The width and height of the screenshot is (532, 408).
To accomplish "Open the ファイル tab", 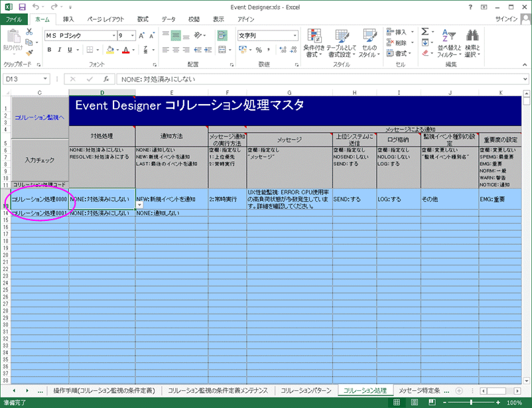I will click(13, 19).
